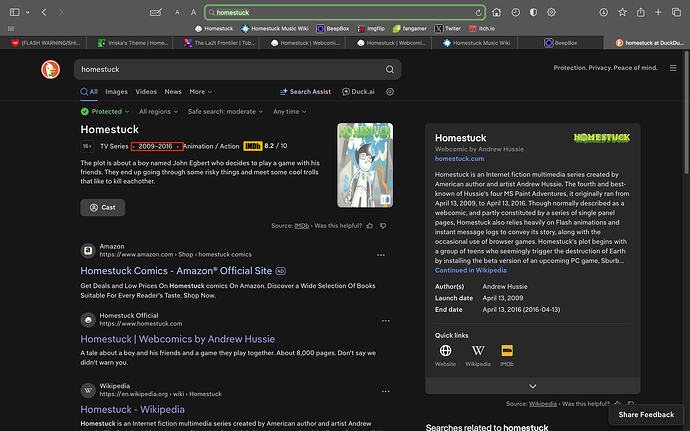Open Homestuck Music Wiki bookmark

[x=275, y=29]
